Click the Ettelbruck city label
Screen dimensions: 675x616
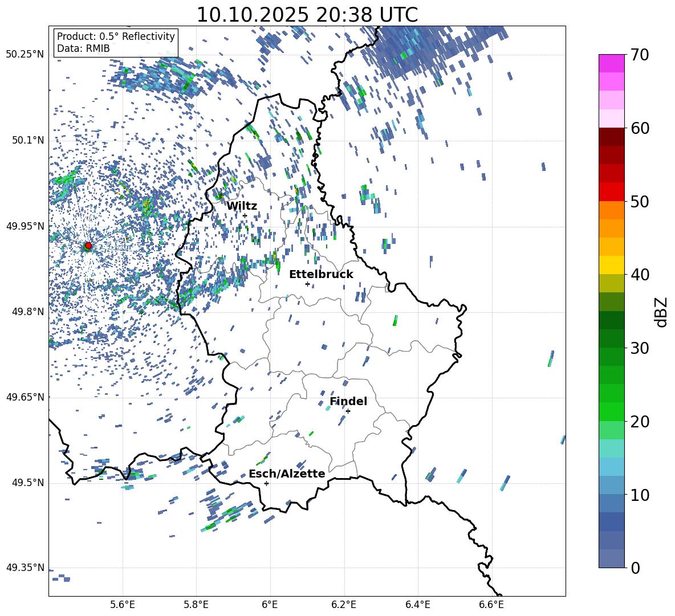click(321, 275)
